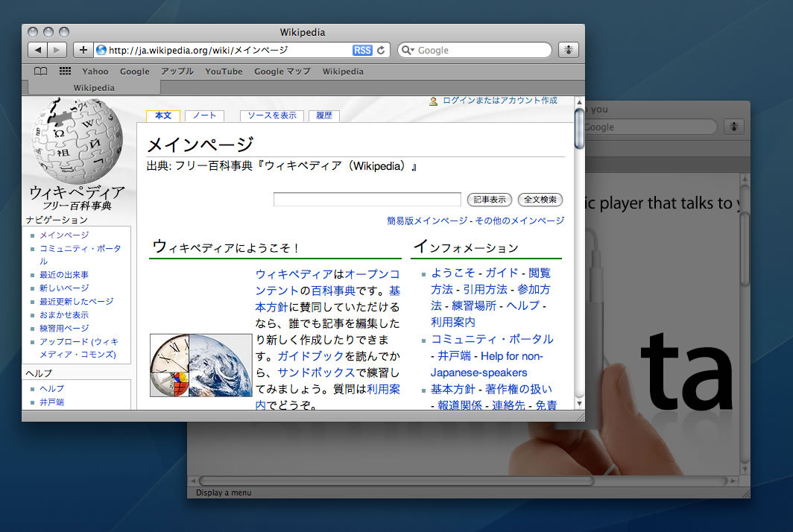Reload the page with the circular arrow
Viewport: 793px width, 532px height.
pos(382,50)
